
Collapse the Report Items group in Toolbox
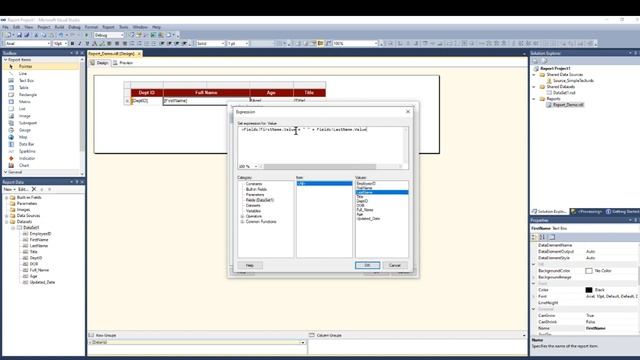(6, 60)
